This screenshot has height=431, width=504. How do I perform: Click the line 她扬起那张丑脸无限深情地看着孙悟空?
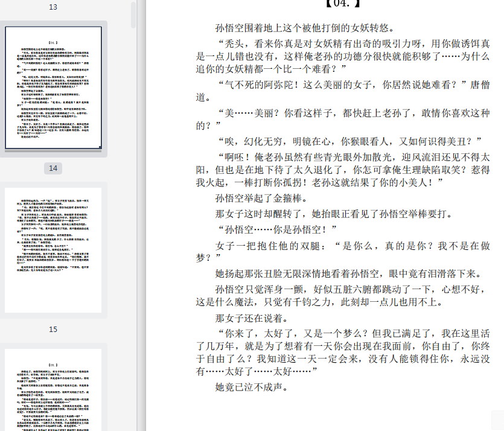(348, 273)
